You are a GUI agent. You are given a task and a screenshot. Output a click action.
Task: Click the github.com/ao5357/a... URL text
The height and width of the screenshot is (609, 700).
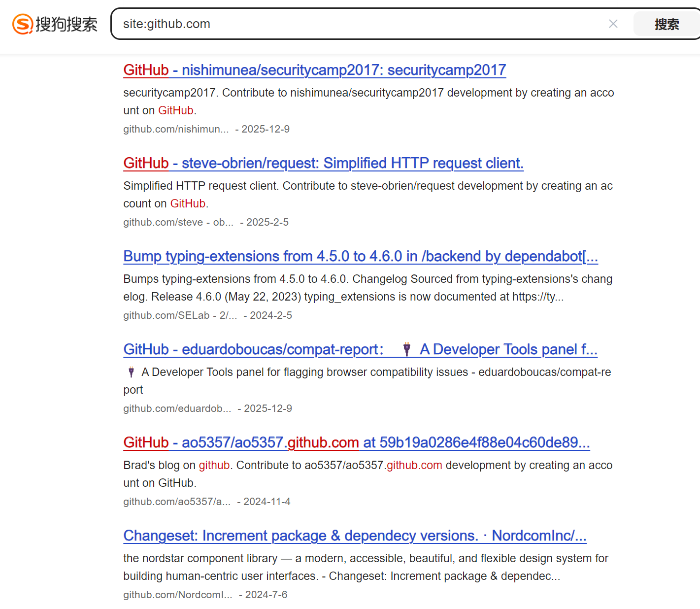tap(177, 502)
